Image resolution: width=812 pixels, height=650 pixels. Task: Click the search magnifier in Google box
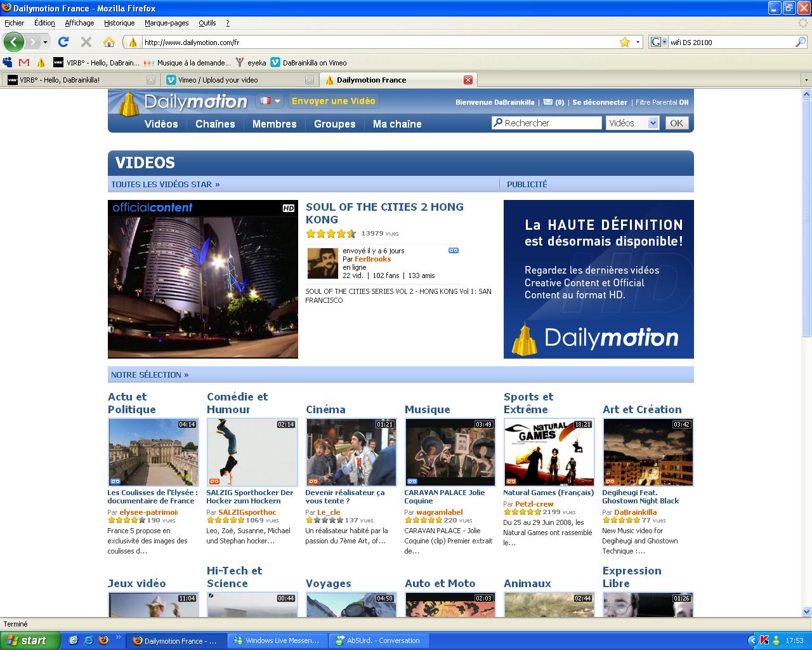tap(801, 42)
